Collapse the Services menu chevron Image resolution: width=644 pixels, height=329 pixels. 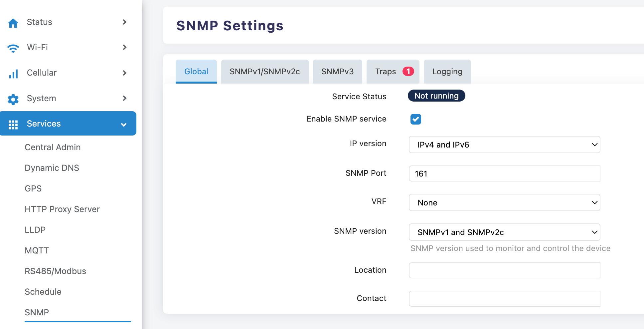point(124,125)
